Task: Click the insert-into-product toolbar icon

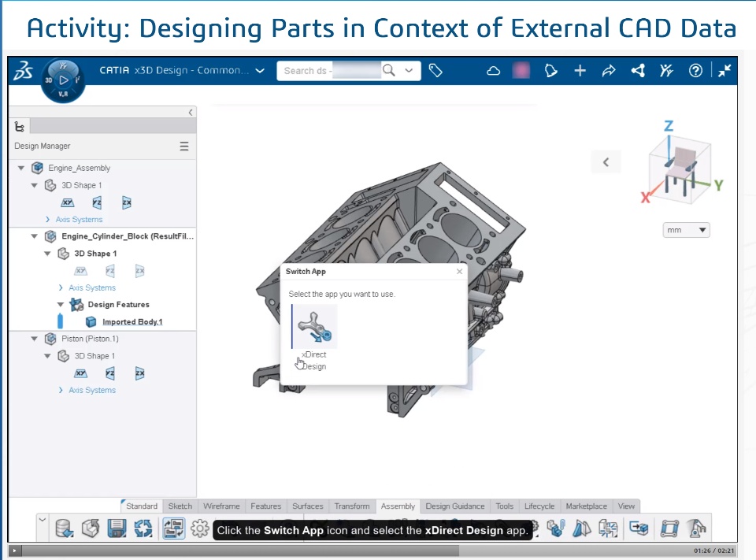Action: (x=639, y=528)
